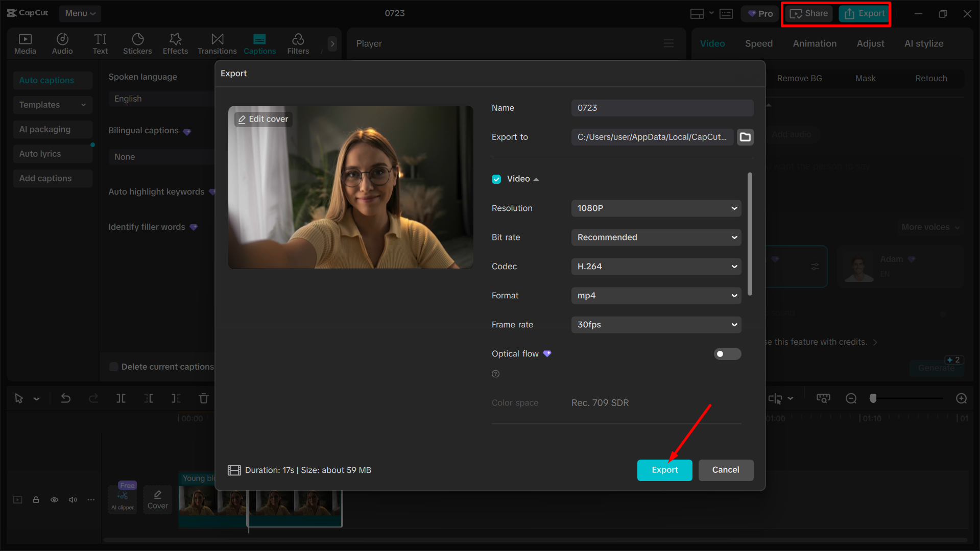Image resolution: width=980 pixels, height=551 pixels.
Task: Open the Filters panel
Action: (x=298, y=43)
